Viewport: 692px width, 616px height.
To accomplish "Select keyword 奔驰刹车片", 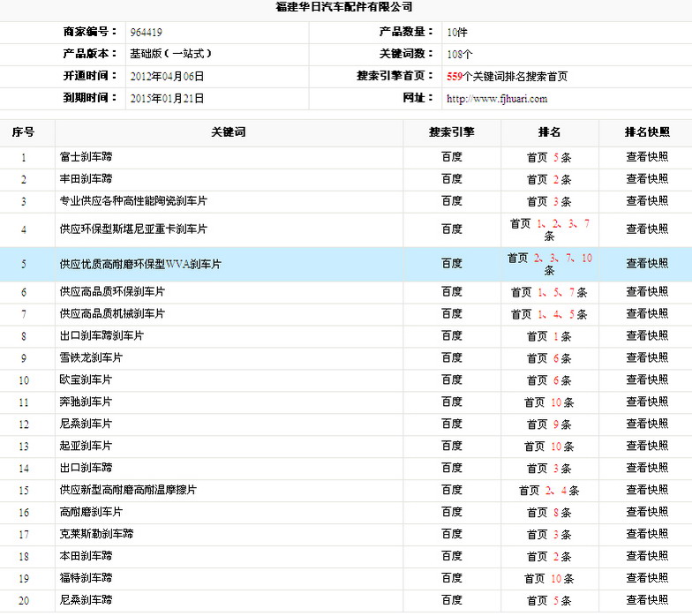I will coord(86,402).
